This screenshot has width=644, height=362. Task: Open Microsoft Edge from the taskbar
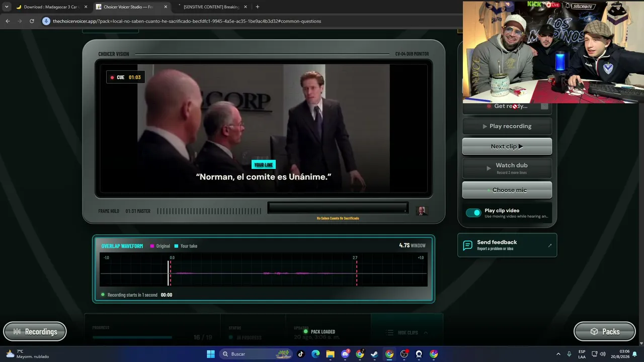[315, 354]
